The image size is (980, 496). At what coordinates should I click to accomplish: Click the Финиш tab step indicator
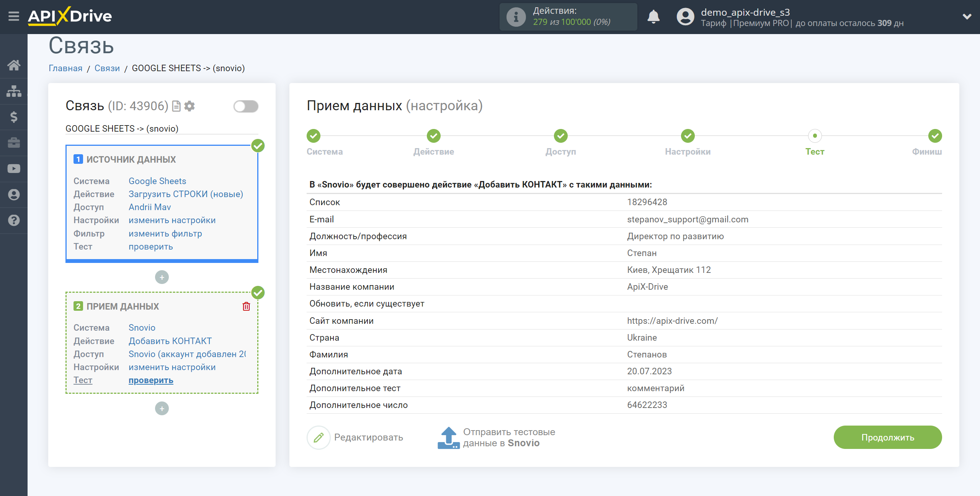pos(935,136)
